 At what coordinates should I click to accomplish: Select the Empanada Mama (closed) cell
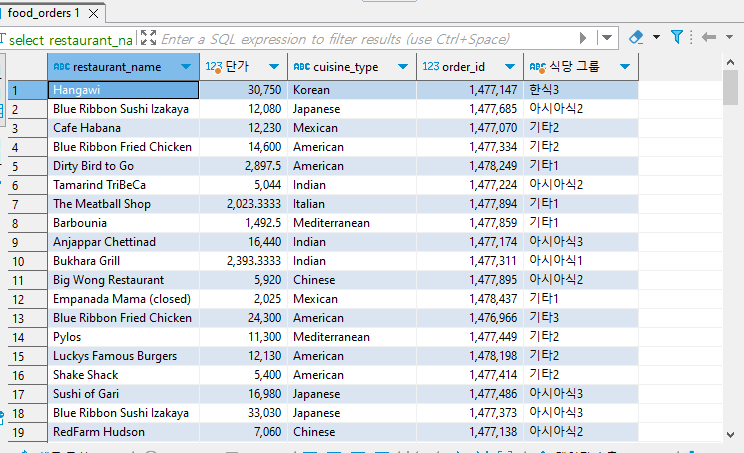[123, 299]
